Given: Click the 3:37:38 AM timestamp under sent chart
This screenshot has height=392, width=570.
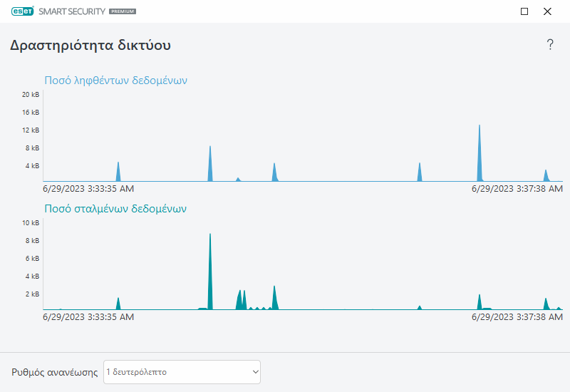Looking at the screenshot, I should point(517,317).
